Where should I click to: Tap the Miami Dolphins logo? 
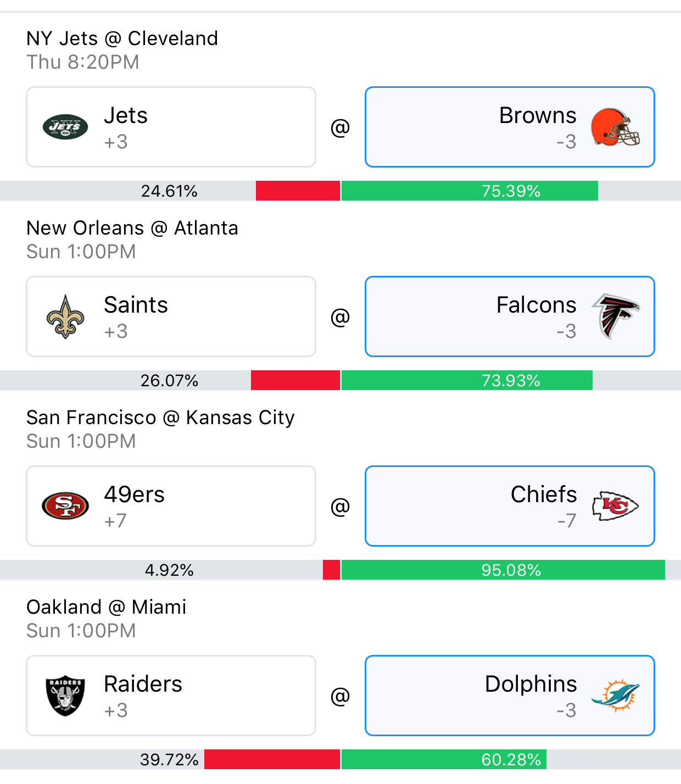[x=615, y=696]
